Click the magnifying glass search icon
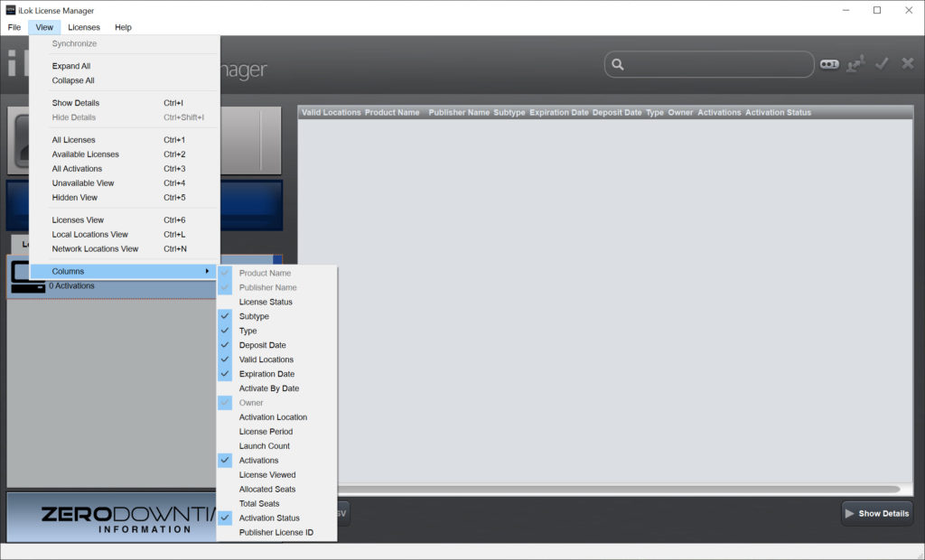The image size is (925, 560). coord(617,64)
